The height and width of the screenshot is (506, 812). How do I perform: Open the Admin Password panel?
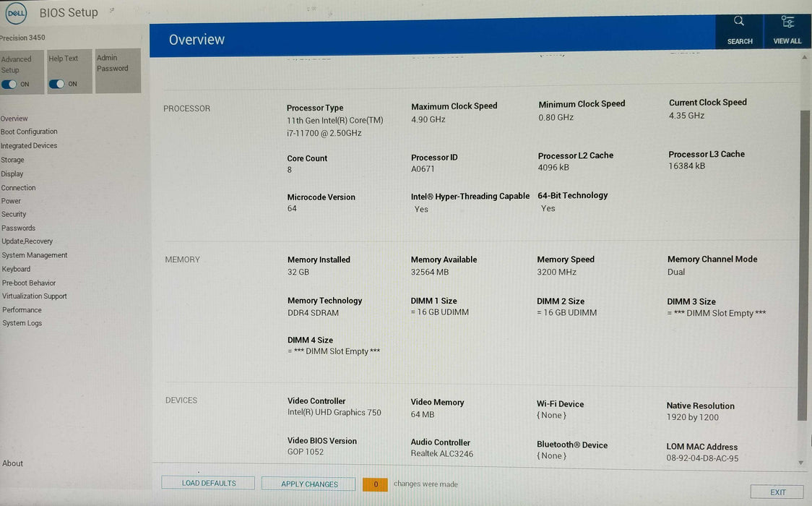point(118,70)
